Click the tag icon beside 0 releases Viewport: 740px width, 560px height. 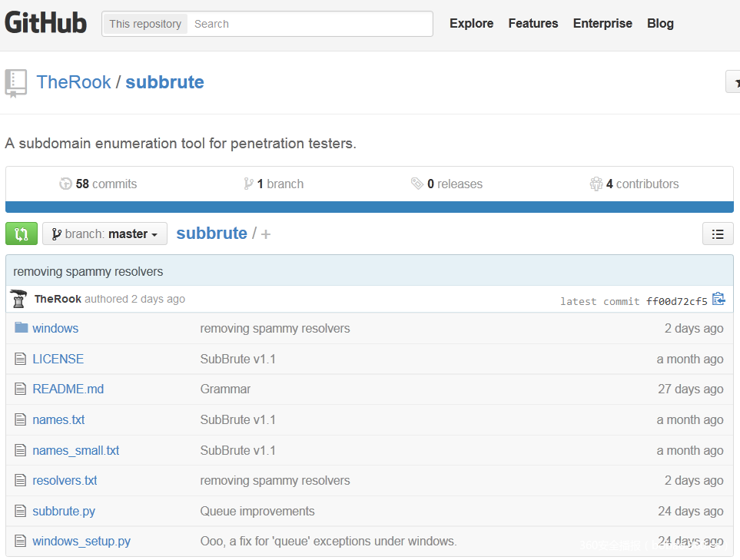point(416,183)
